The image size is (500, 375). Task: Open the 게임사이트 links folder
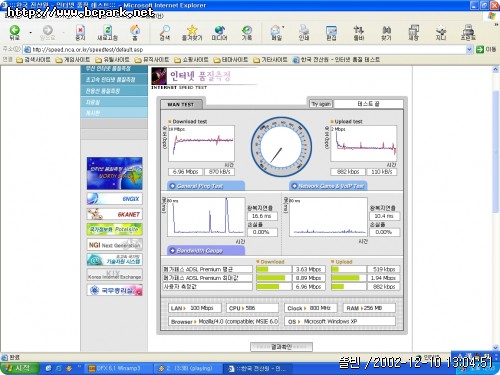click(x=73, y=60)
